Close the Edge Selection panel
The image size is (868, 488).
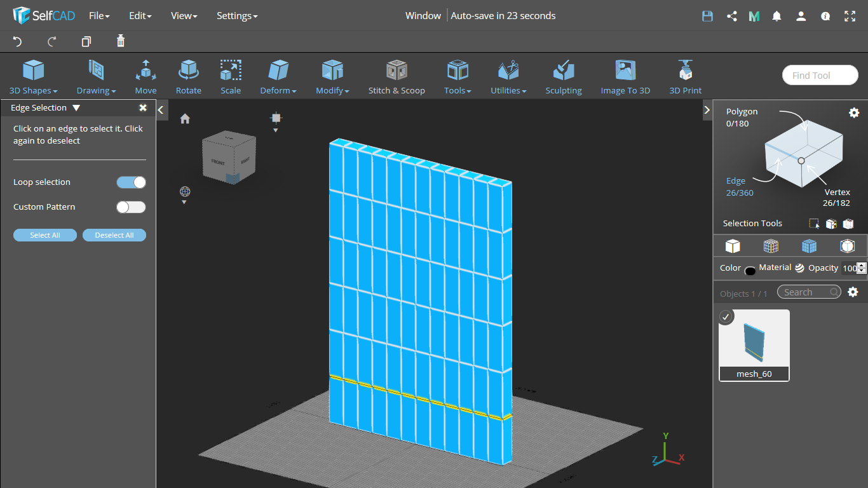(x=143, y=108)
